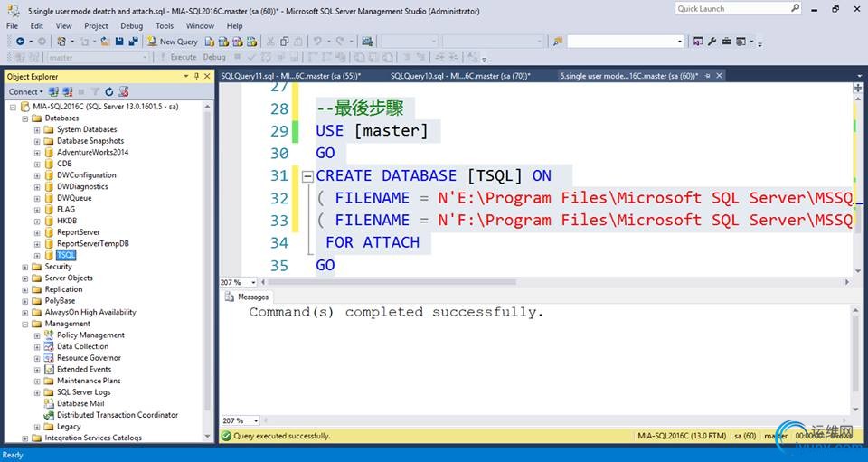868x462 pixels.
Task: Click the Navigate Backward arrow icon
Action: click(20, 42)
